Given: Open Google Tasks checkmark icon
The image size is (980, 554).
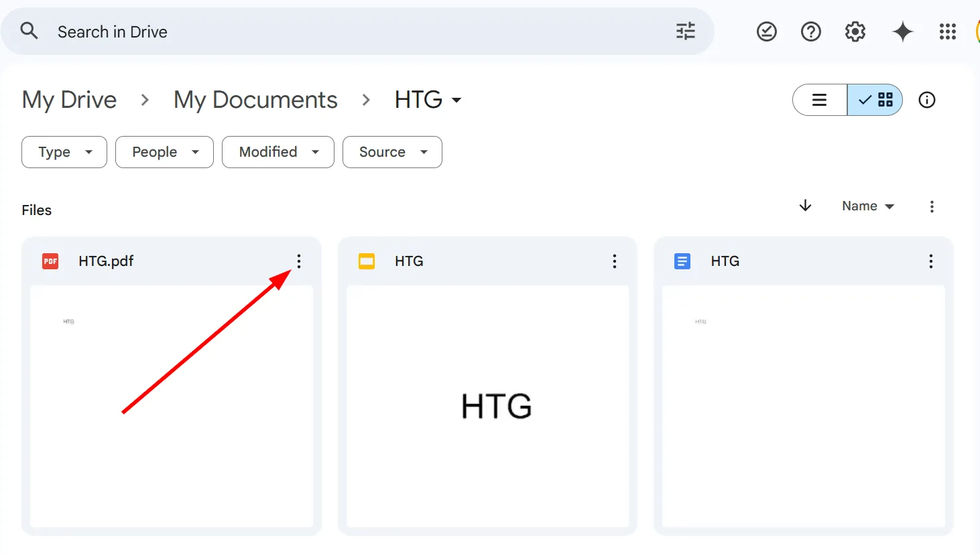Looking at the screenshot, I should [x=767, y=31].
